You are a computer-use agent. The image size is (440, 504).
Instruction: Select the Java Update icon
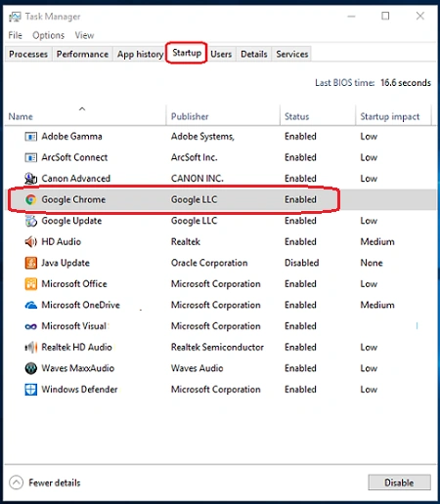(31, 263)
